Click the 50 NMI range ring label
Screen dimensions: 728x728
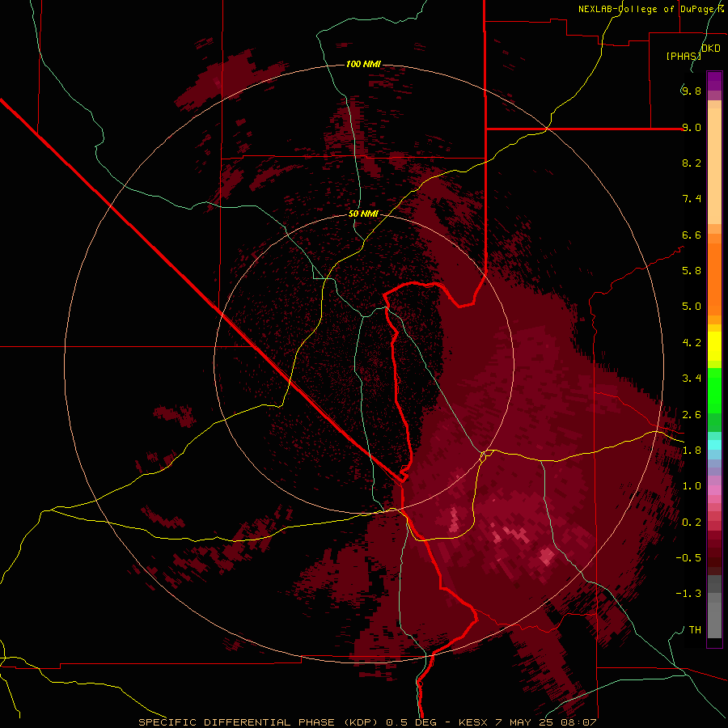pos(363,214)
